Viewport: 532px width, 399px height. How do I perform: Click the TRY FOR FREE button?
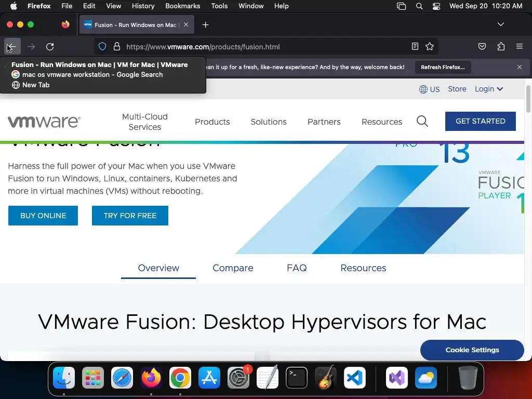(x=130, y=216)
